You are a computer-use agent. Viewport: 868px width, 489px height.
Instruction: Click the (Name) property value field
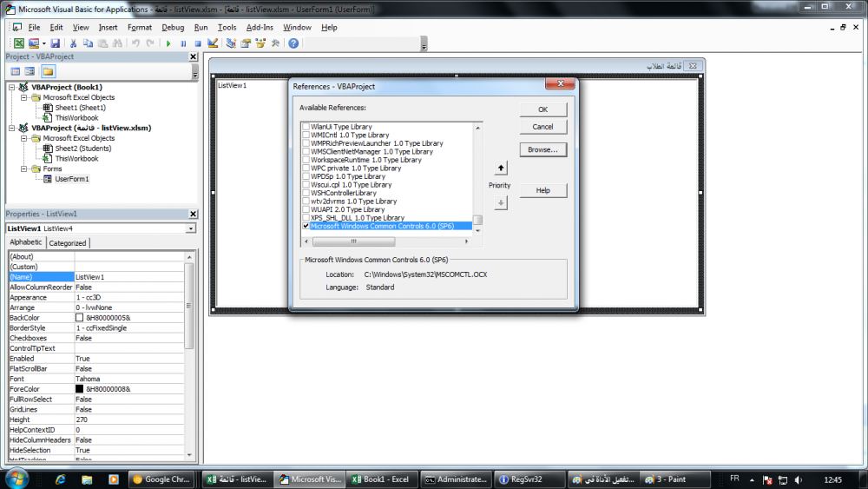click(x=129, y=277)
